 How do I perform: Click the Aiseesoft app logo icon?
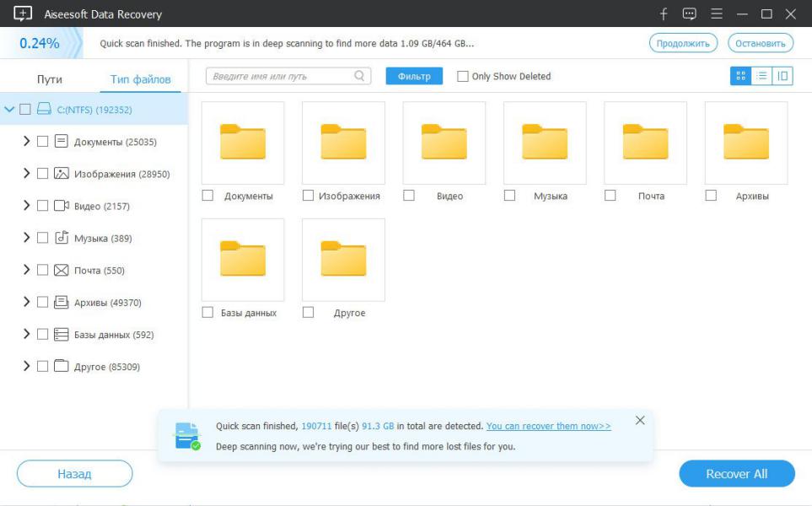pos(23,13)
